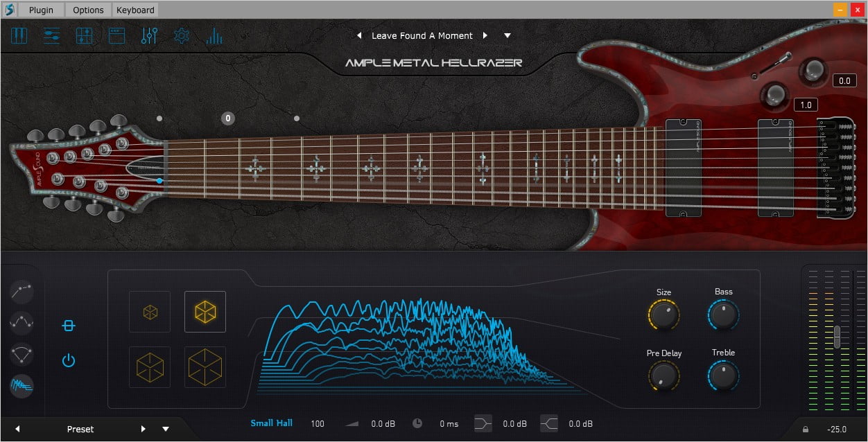868x442 pixels.
Task: Click the horizontal sliders icon in top toolbar
Action: point(51,35)
